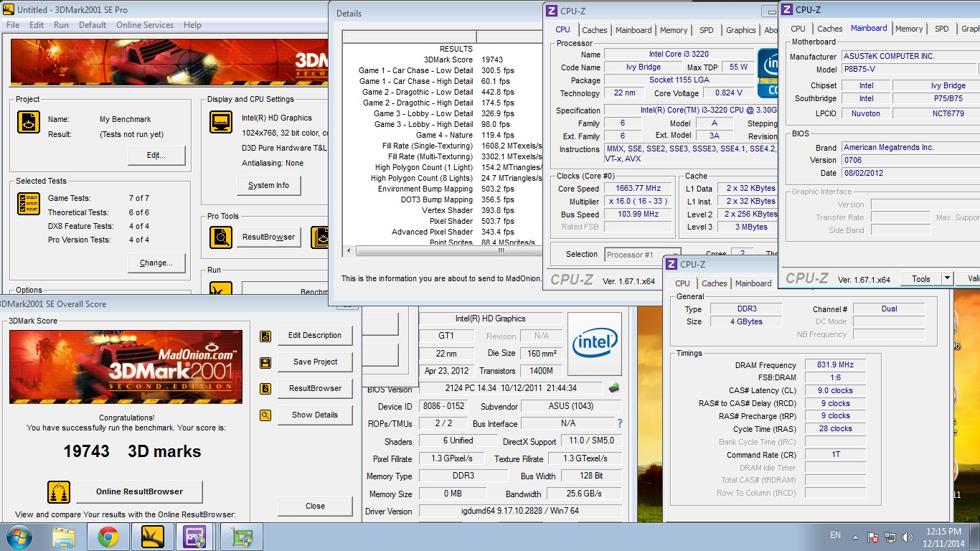Show hidden tray icons arrow
The width and height of the screenshot is (980, 551).
click(x=857, y=537)
